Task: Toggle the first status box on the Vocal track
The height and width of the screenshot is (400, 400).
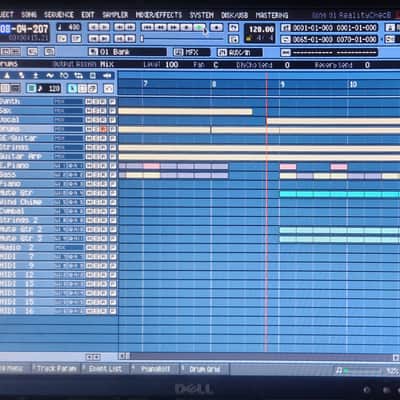Action: point(88,120)
